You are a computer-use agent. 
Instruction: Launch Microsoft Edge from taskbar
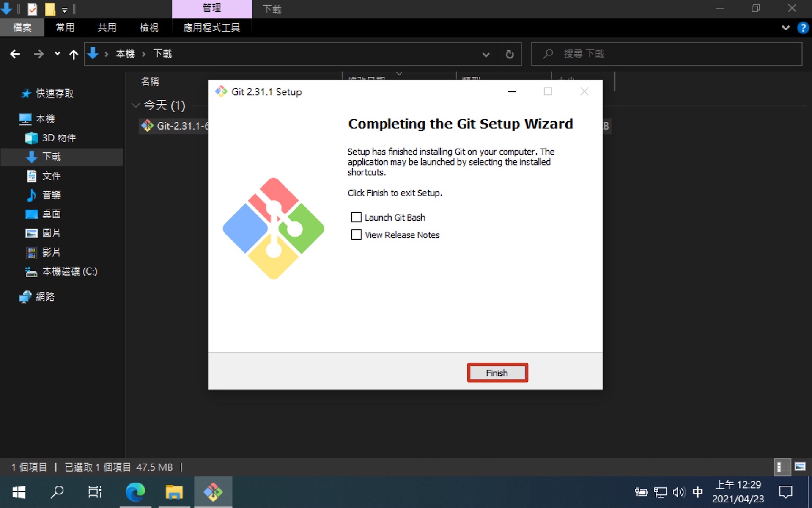pyautogui.click(x=135, y=492)
